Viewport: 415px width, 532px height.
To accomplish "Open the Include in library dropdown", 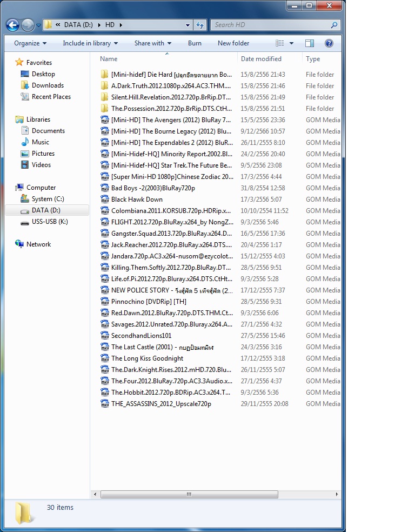I will click(90, 43).
